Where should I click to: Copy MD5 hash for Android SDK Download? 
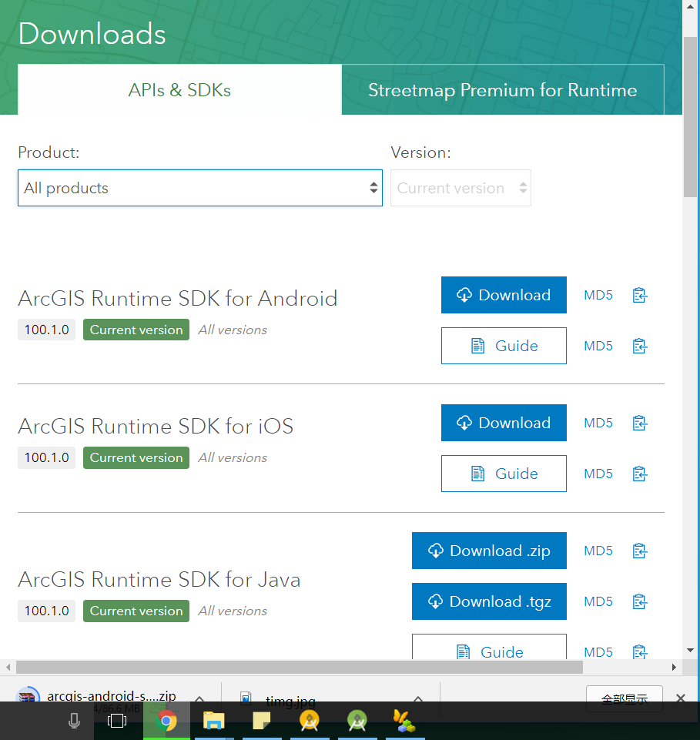[639, 295]
